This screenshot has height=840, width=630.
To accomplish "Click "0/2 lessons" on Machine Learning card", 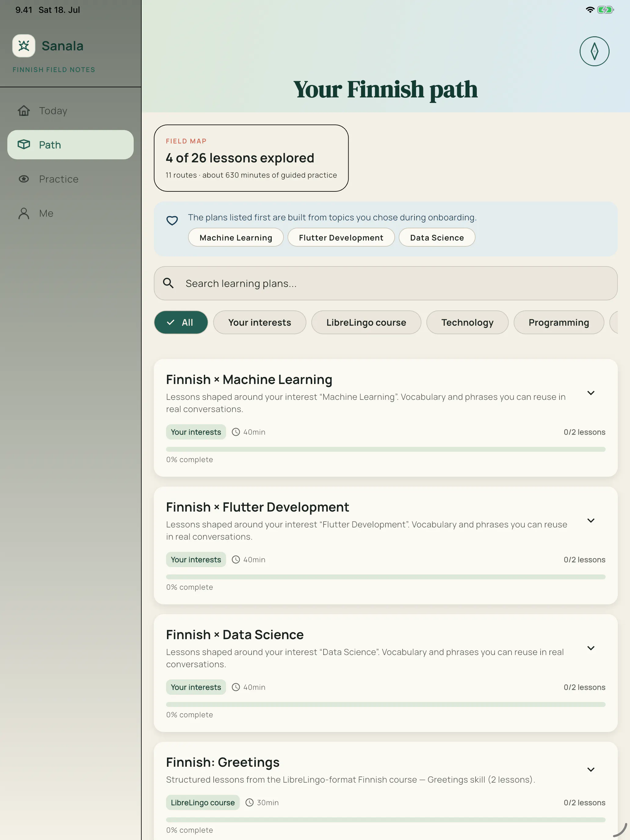I will coord(585,432).
